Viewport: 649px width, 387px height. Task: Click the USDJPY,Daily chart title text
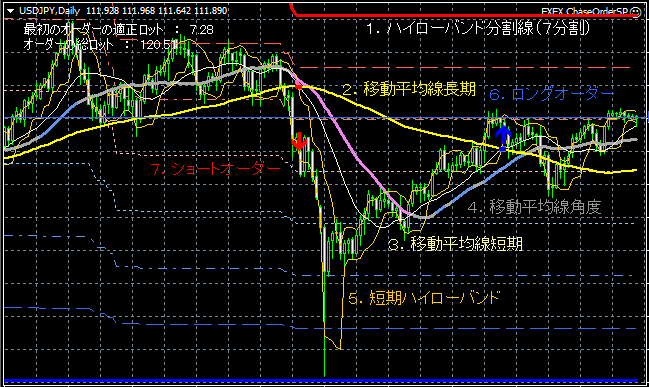(x=49, y=11)
